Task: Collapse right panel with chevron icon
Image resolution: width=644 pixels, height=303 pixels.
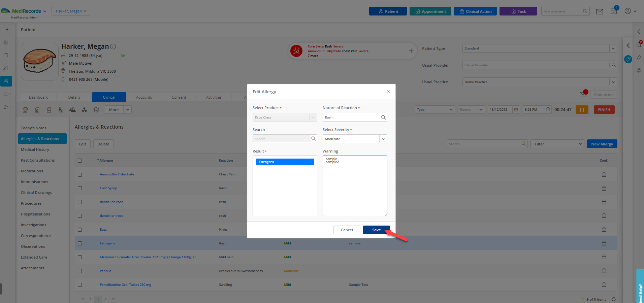Action: coord(628,45)
